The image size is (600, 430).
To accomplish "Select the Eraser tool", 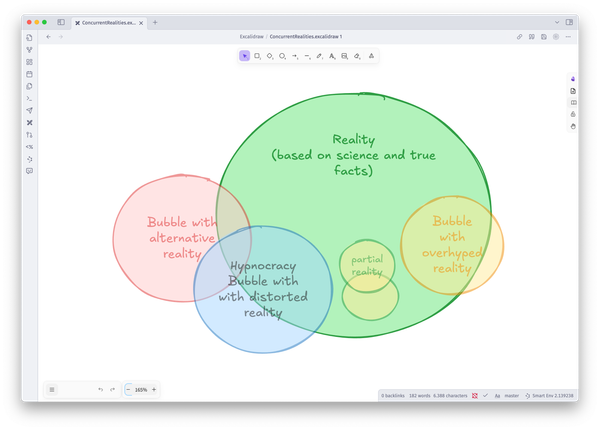I will click(357, 56).
